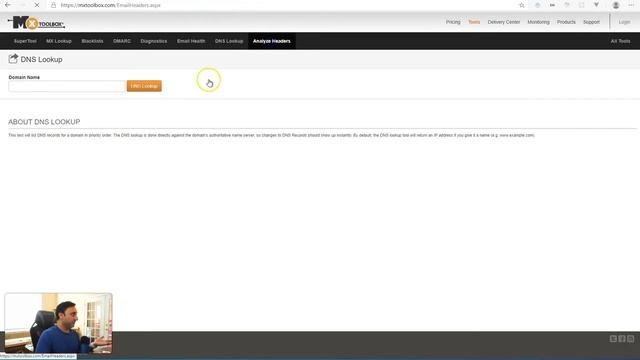Open the Delivery Center link
The image size is (640, 360).
(504, 22)
